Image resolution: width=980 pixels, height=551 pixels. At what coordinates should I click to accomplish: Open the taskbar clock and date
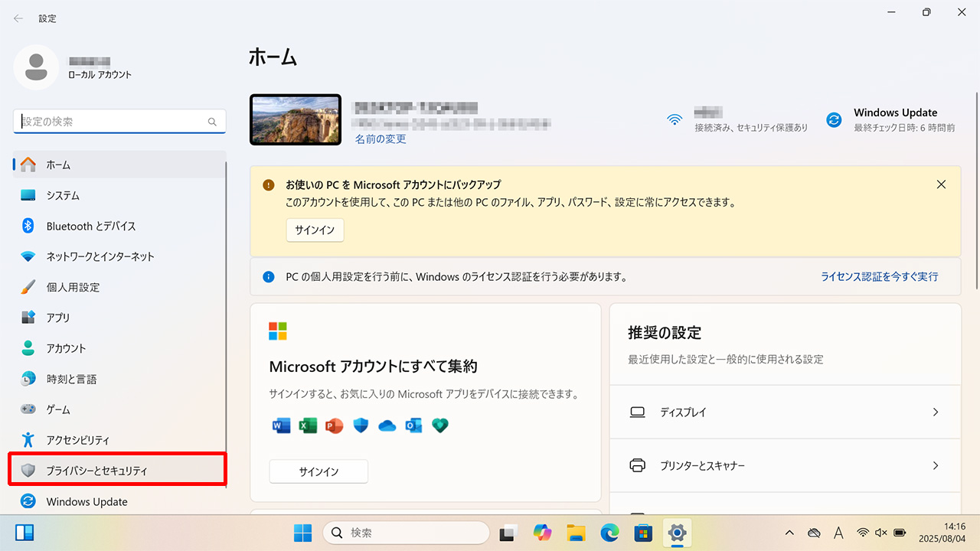tap(943, 533)
